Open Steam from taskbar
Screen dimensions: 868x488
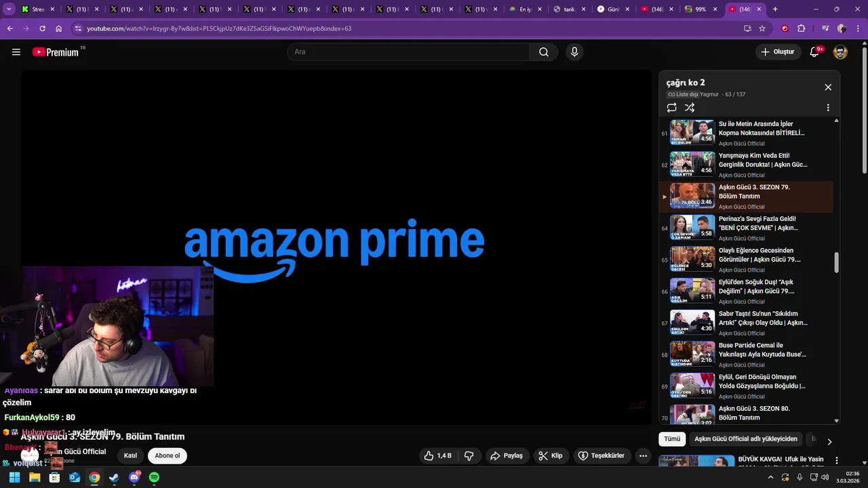click(x=114, y=477)
